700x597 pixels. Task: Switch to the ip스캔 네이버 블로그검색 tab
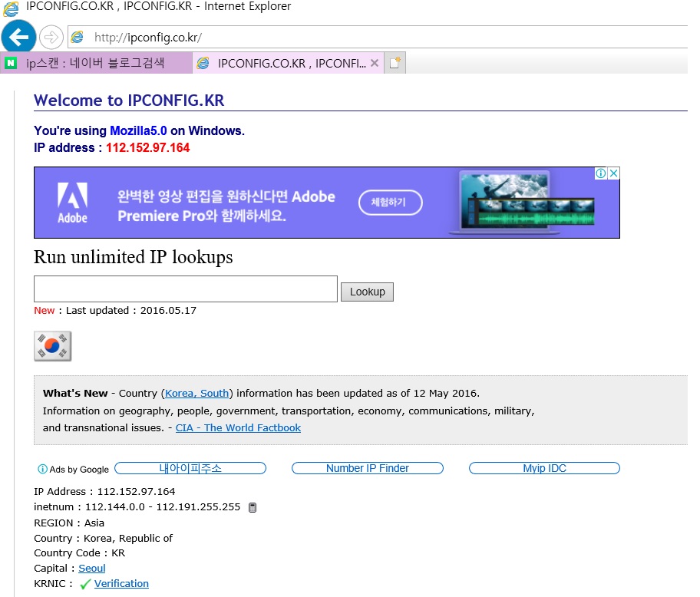click(x=96, y=63)
